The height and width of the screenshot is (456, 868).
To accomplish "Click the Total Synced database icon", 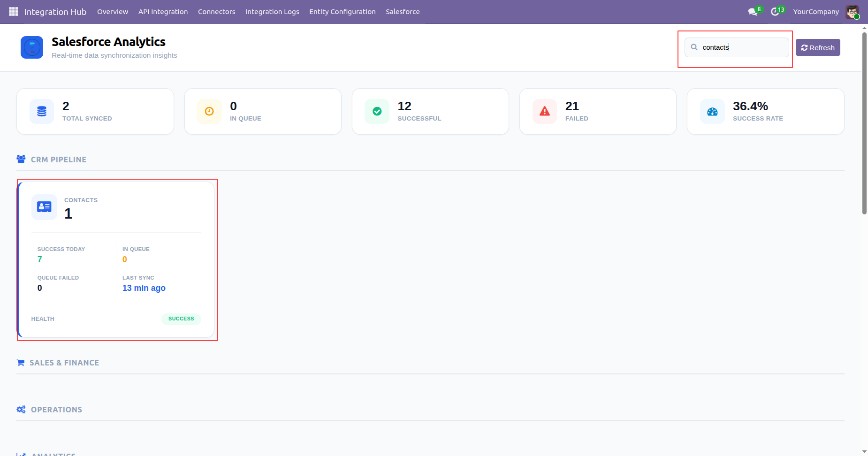I will point(42,111).
